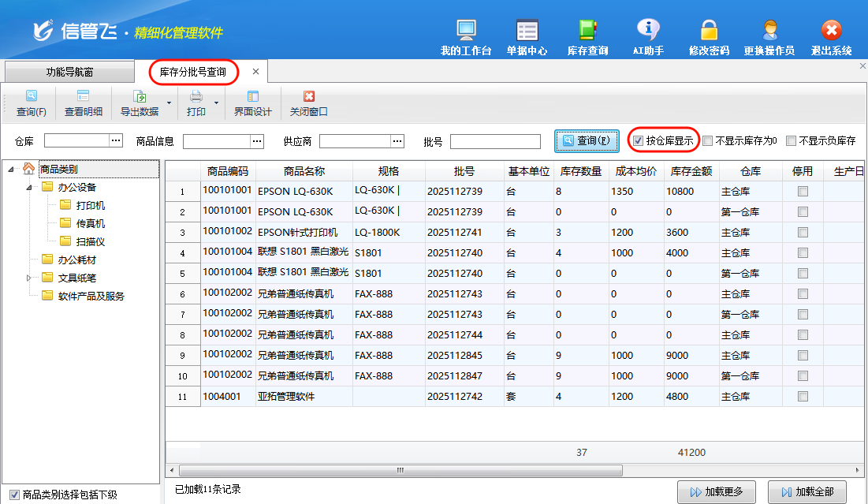Open 我的工作台 workbench icon

[466, 32]
